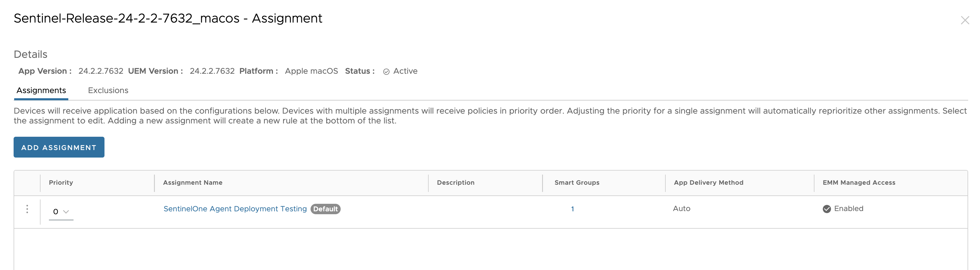This screenshot has height=270, width=980.
Task: Select the Auto delivery method cell
Action: click(x=681, y=208)
